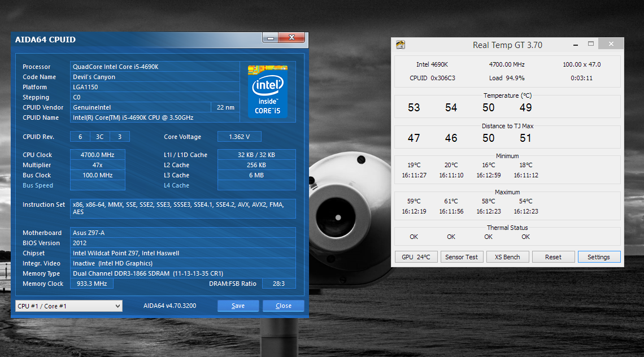Click the minimum temperature '16°C'

(x=488, y=165)
